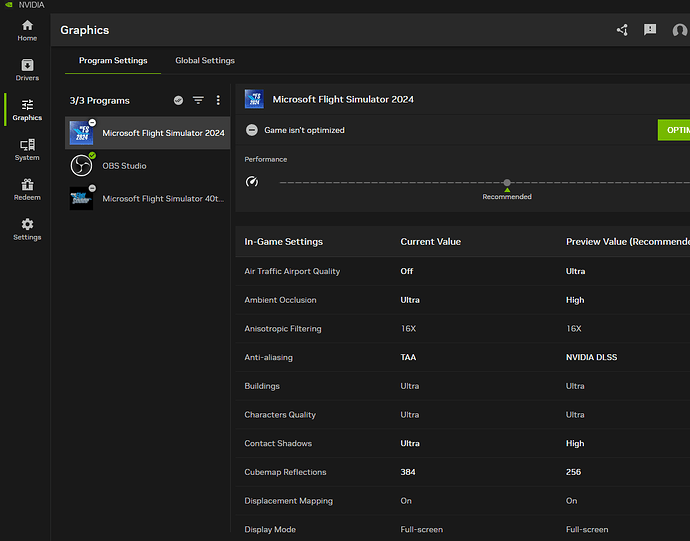
Task: Click the NVIDIA DLSS preview value
Action: (591, 357)
